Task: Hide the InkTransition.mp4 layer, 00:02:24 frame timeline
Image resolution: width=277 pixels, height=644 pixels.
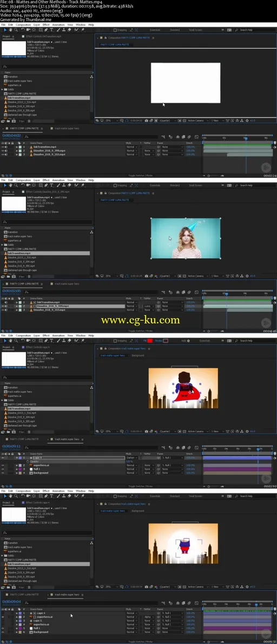Action: (x=3, y=146)
